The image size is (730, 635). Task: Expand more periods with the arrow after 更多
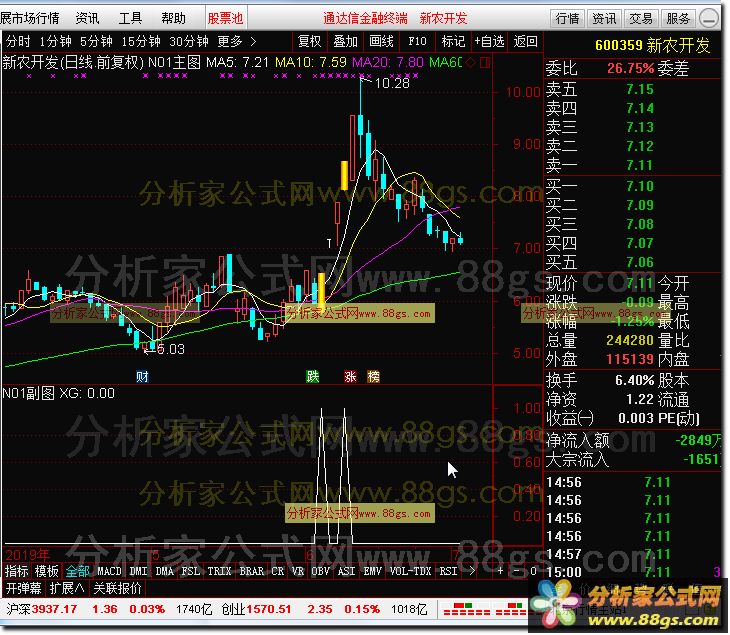[x=253, y=42]
